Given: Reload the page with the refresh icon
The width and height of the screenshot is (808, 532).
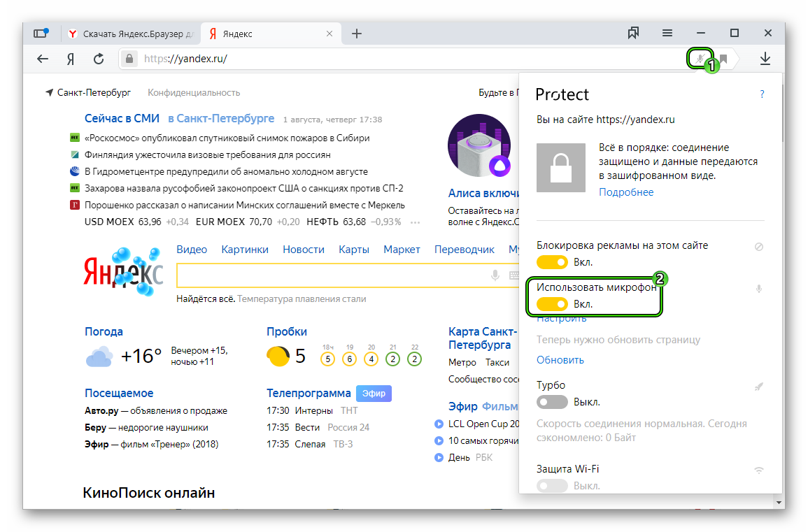Looking at the screenshot, I should pyautogui.click(x=99, y=59).
